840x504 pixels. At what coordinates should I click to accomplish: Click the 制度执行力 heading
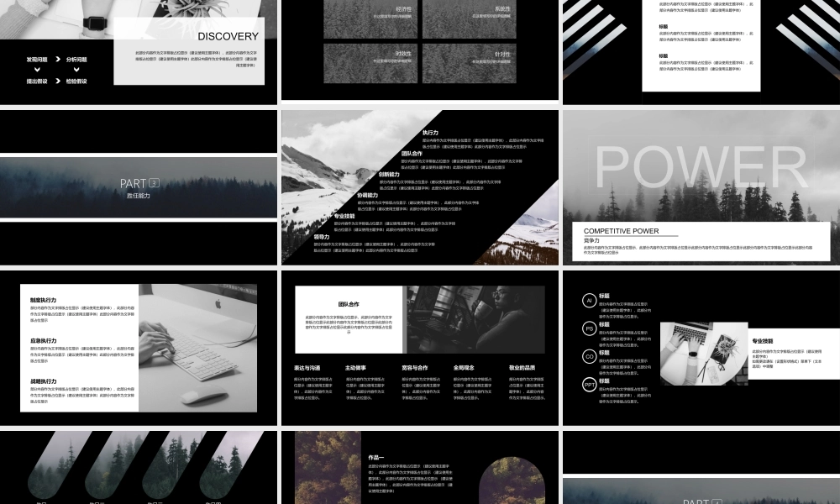44,300
